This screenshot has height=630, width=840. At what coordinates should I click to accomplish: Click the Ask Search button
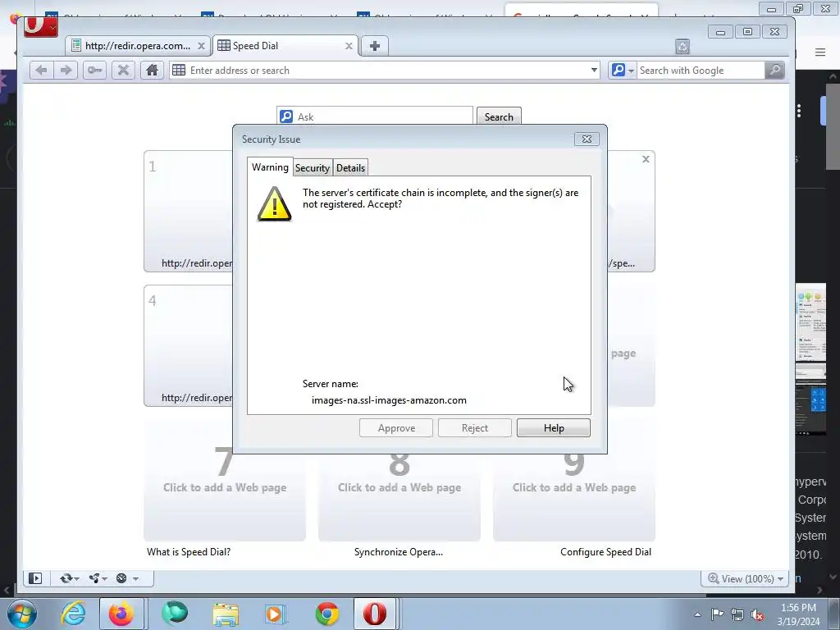pos(499,116)
